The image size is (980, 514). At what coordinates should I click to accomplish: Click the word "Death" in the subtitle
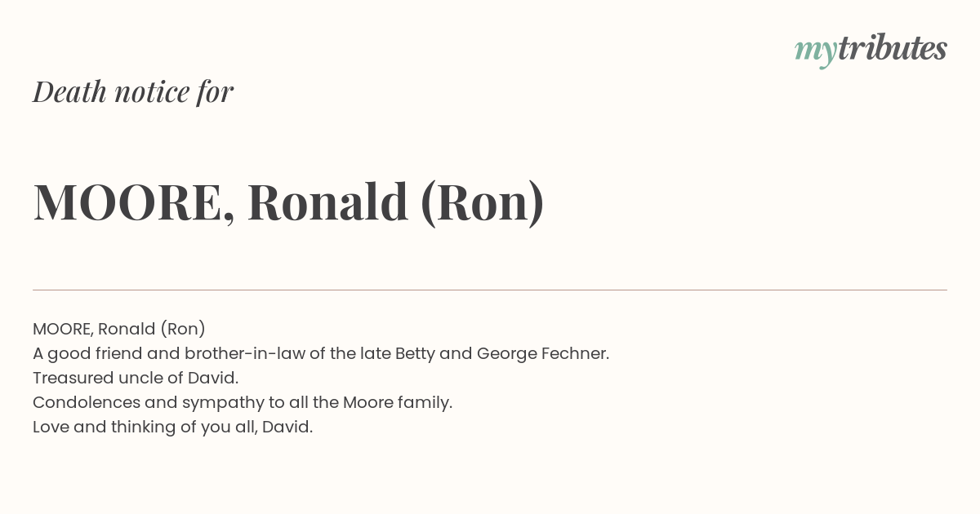coord(69,91)
